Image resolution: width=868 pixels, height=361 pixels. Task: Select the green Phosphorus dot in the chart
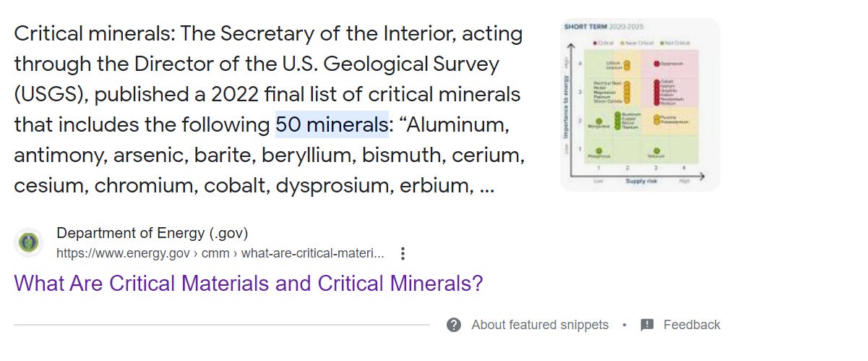point(598,150)
